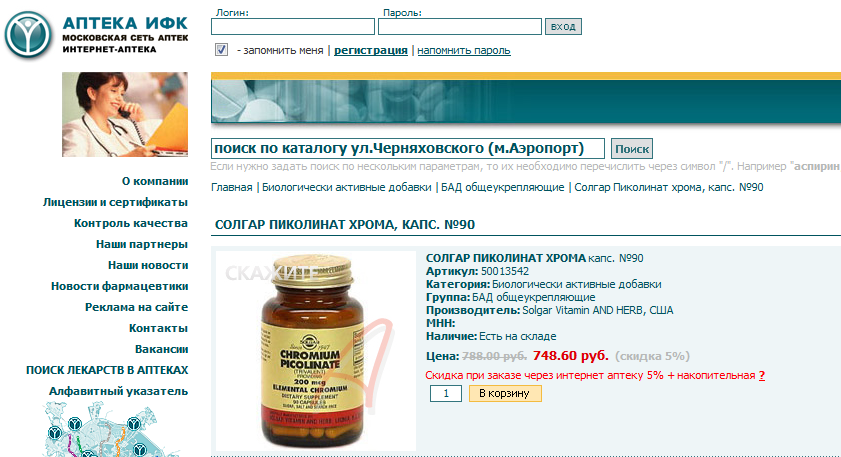Click the Поиск search button
The image size is (841, 457).
pos(632,149)
